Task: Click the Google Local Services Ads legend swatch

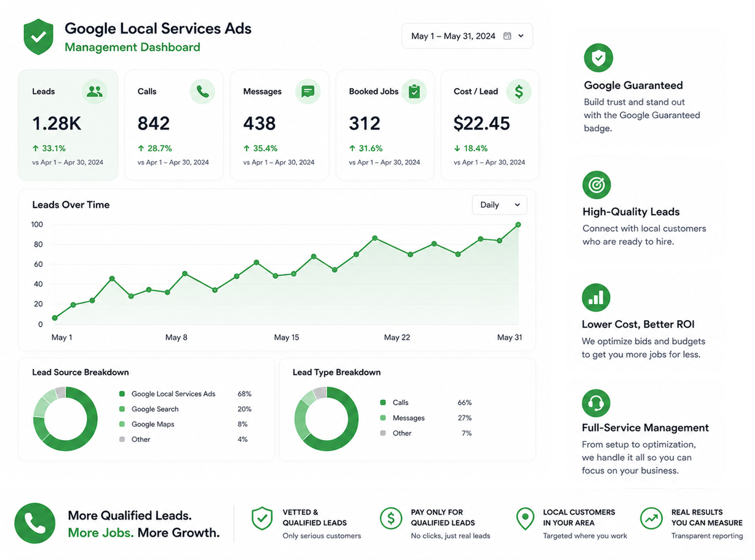Action: tap(122, 394)
